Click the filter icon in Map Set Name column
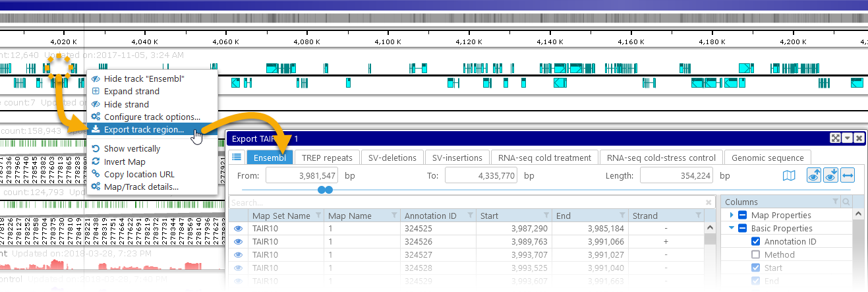This screenshot has height=292, width=868. point(318,216)
